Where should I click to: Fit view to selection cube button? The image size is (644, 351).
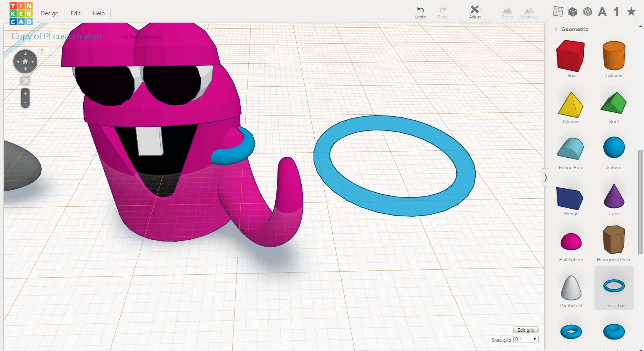(25, 81)
